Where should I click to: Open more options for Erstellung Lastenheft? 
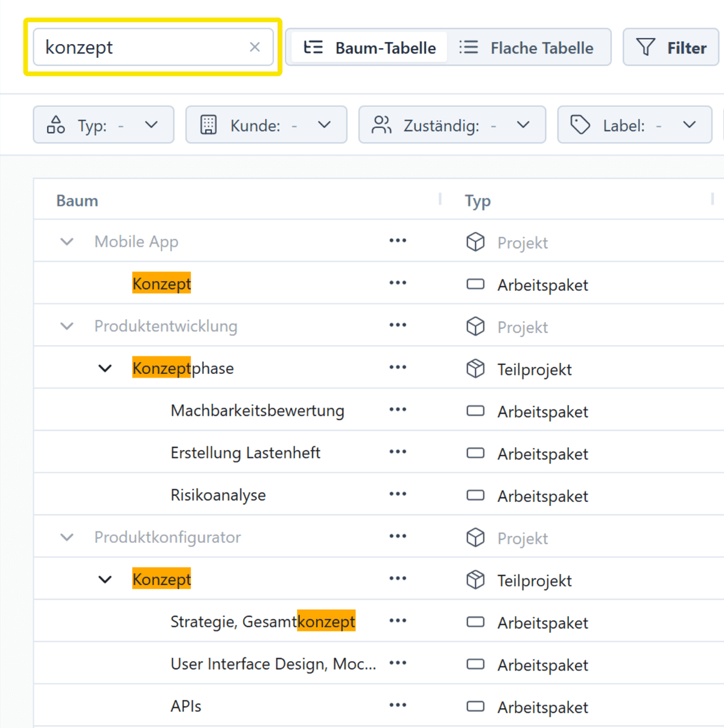398,452
